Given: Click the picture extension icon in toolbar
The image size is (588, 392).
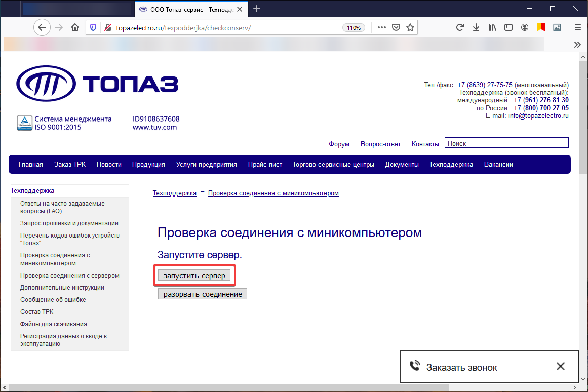Looking at the screenshot, I should tap(557, 27).
